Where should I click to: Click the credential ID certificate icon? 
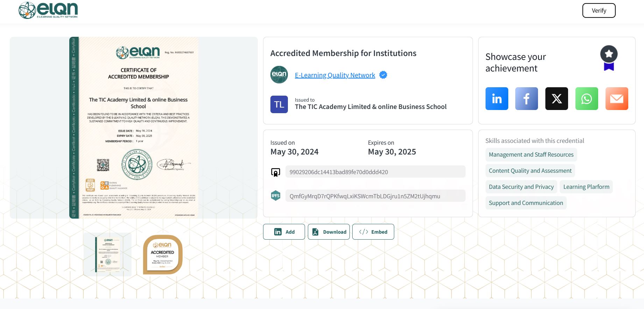(276, 172)
